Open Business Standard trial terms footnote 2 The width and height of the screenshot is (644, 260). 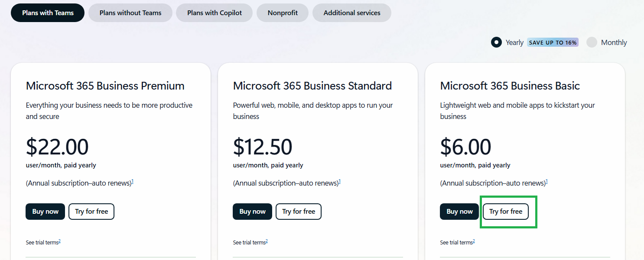pyautogui.click(x=267, y=241)
